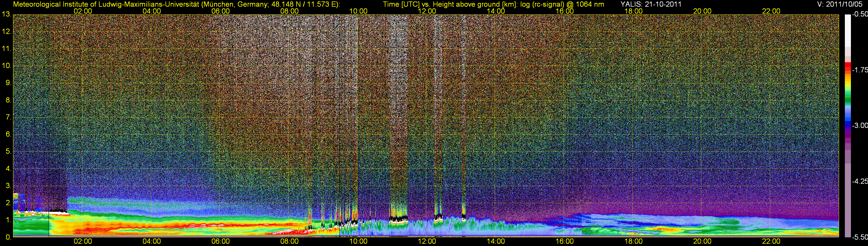This screenshot has width=868, height=246.
Task: Click the 22:00 label on the top time axis
Action: pos(771,11)
